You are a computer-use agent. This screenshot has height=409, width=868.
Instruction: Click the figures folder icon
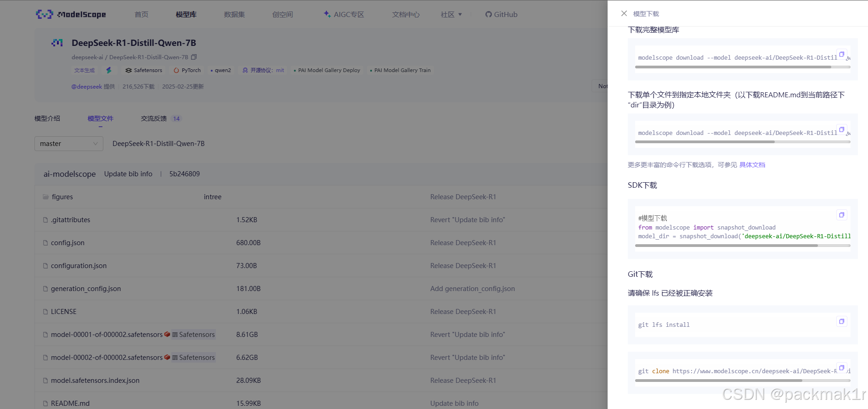coord(45,197)
